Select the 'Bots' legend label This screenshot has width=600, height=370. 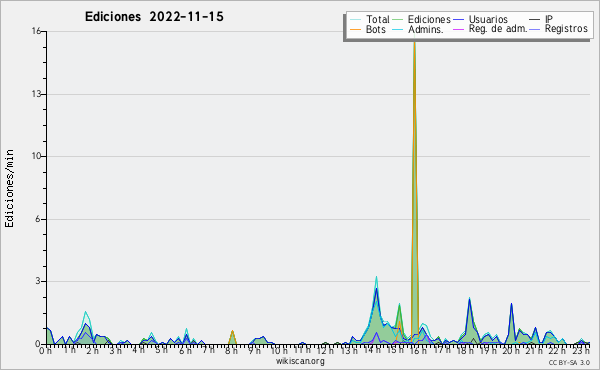tap(376, 29)
